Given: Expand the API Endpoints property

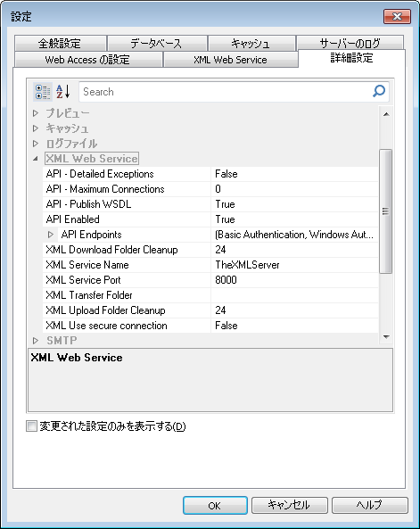Looking at the screenshot, I should 51,235.
